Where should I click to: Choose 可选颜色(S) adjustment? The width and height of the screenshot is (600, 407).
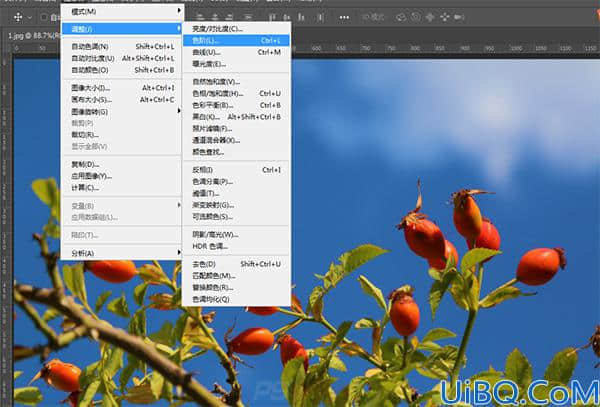(236, 217)
